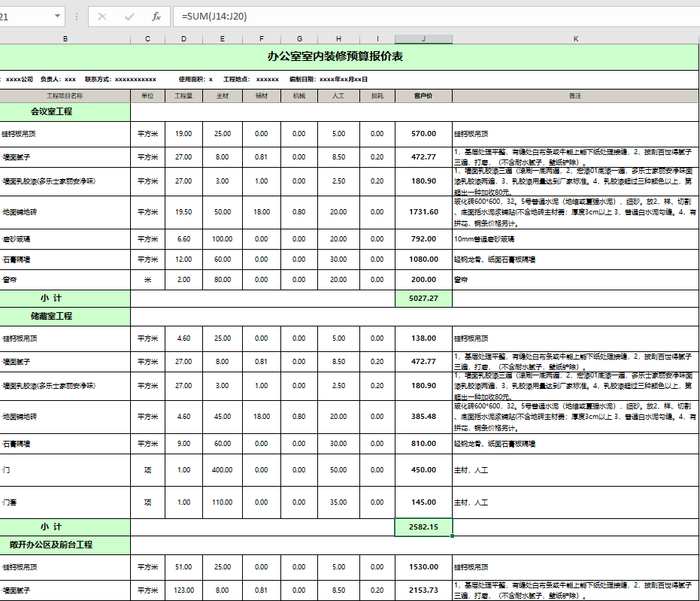Click the 门套 item name cell

coord(65,502)
